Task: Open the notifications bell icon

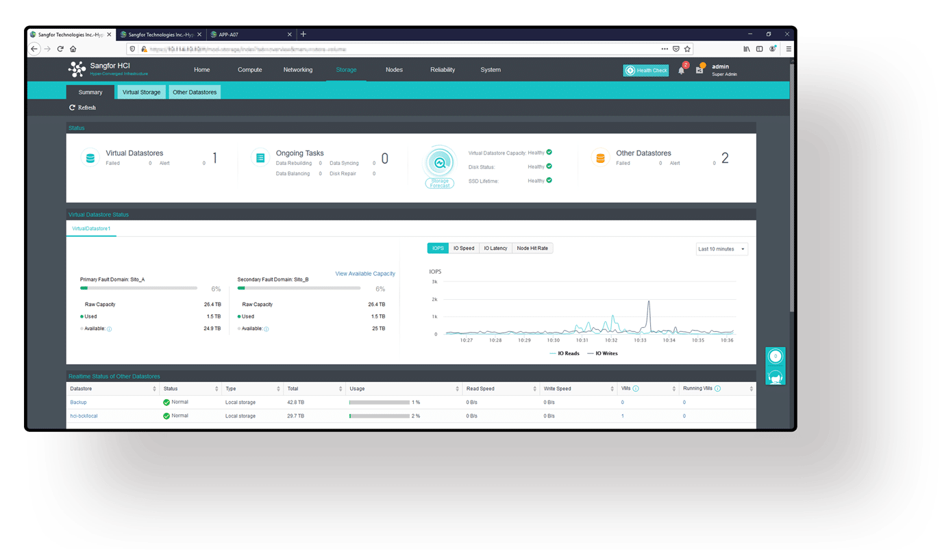Action: pos(681,70)
